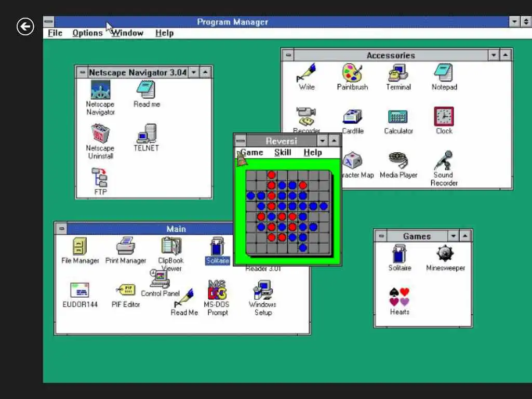Open the Program Manager control menu box

tap(48, 22)
